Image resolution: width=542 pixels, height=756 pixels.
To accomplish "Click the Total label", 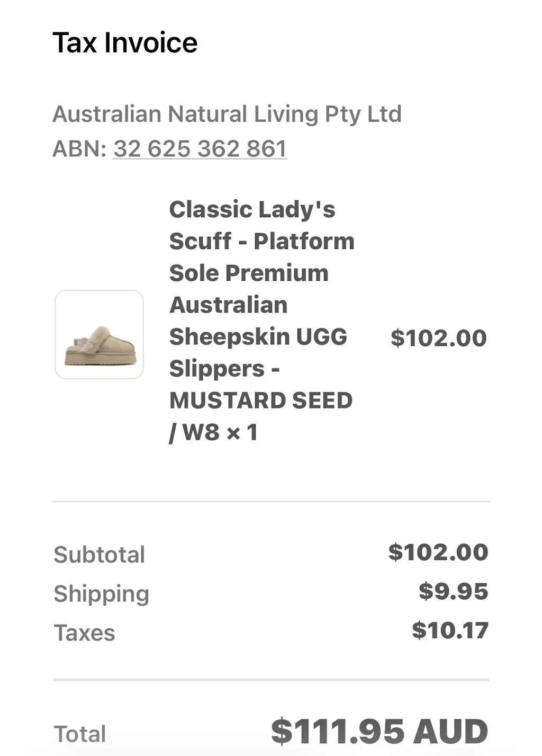I will tap(80, 734).
